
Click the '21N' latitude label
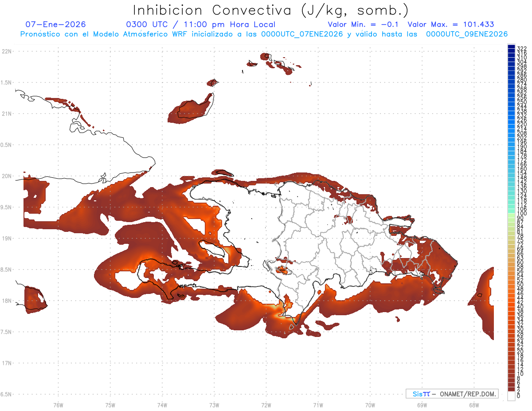[7, 114]
